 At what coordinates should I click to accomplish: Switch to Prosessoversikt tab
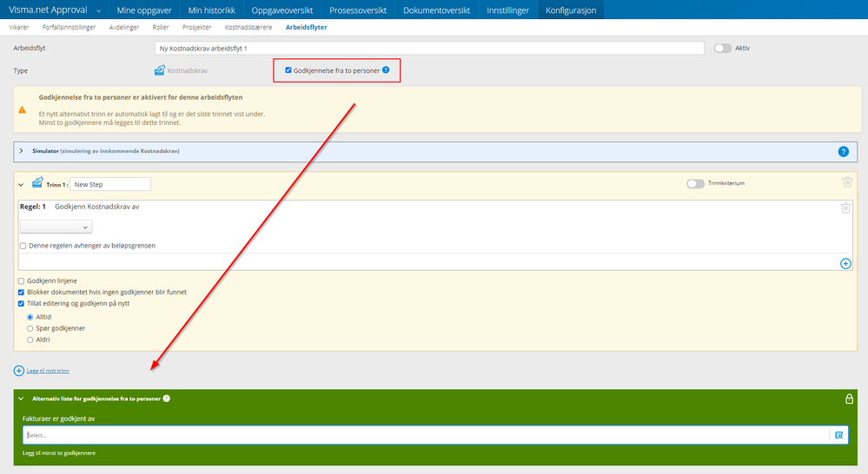click(358, 10)
